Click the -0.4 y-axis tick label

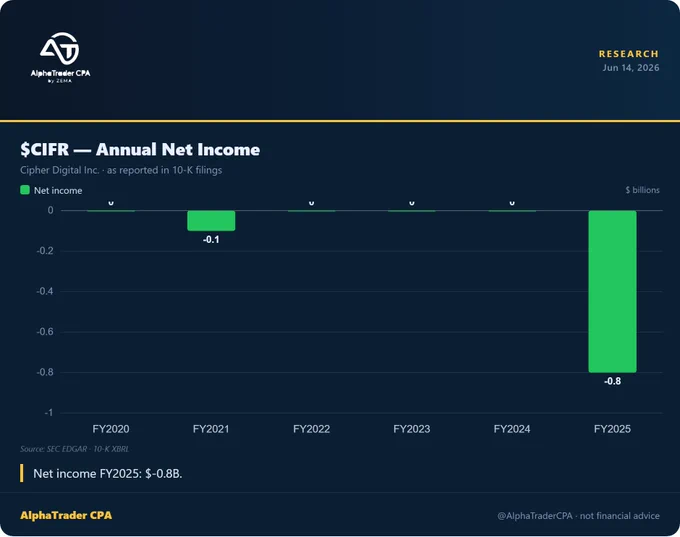click(x=45, y=291)
